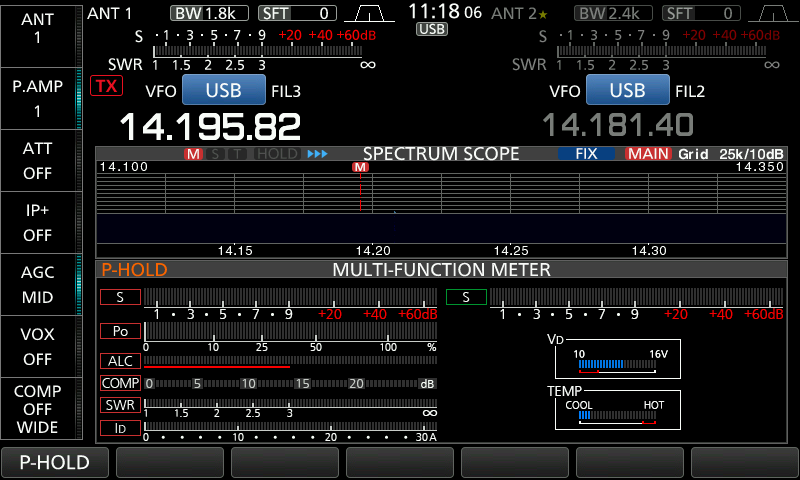Select the Po power meter label
The height and width of the screenshot is (480, 800).
(120, 331)
